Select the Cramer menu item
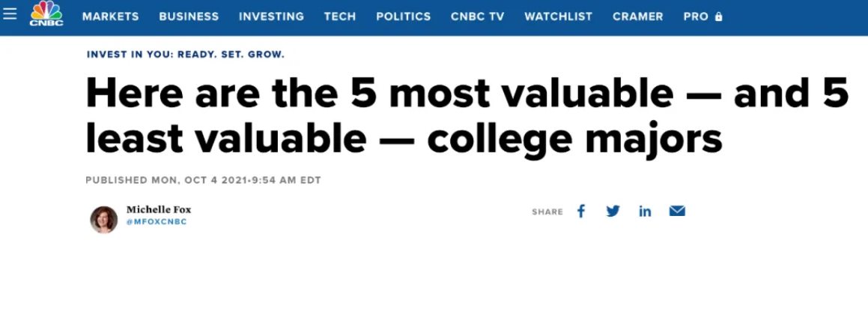This screenshot has width=868, height=336. pos(638,16)
